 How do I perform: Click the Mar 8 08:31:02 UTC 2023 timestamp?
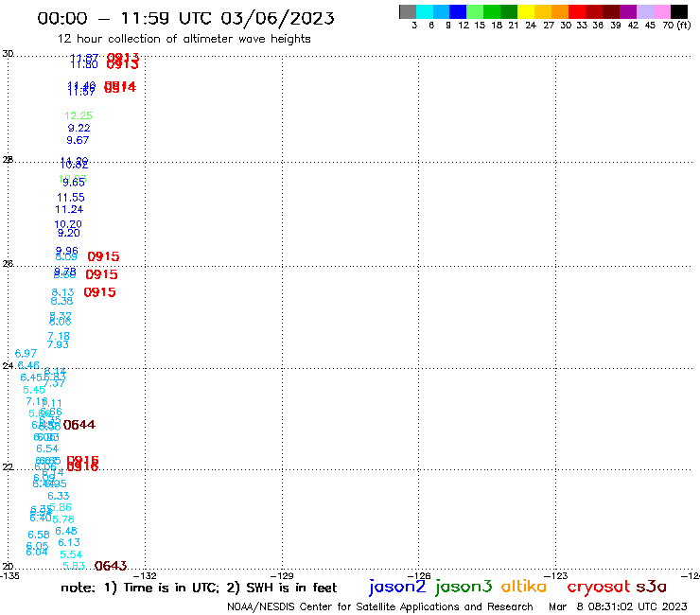(x=618, y=606)
